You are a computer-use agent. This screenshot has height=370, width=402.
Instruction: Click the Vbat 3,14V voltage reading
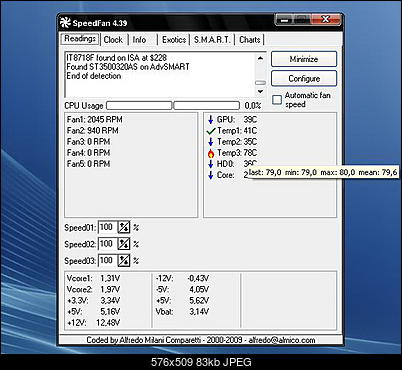coord(182,312)
